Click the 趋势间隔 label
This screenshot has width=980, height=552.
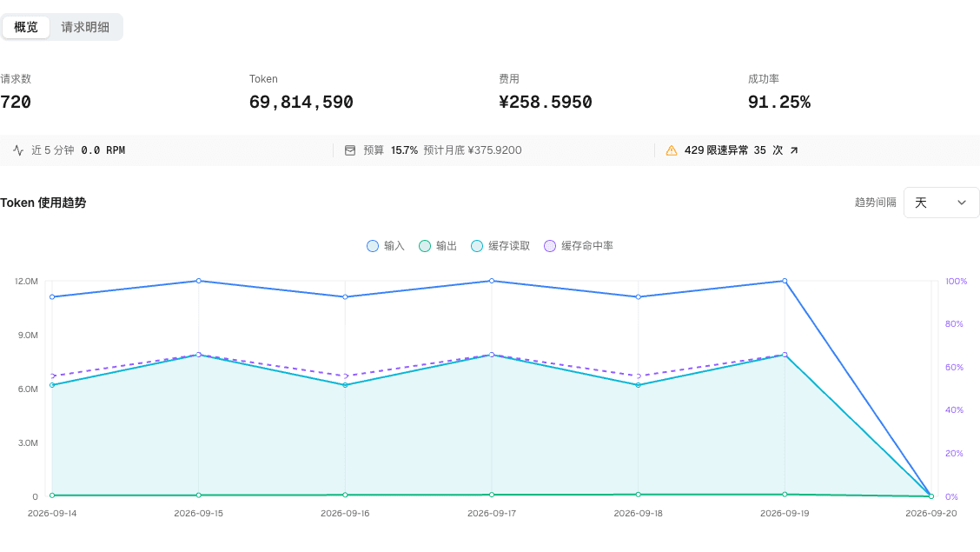(x=876, y=203)
